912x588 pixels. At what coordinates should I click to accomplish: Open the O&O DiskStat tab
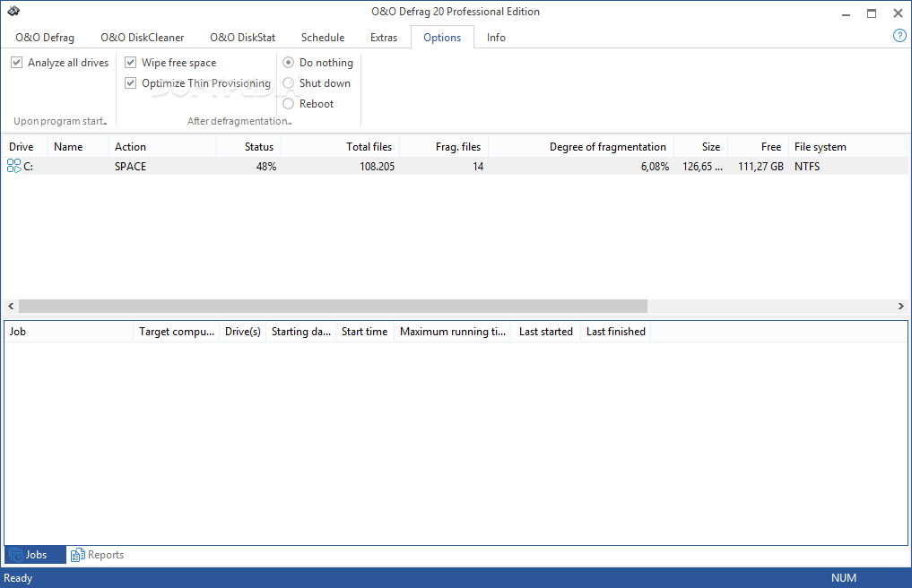click(242, 38)
